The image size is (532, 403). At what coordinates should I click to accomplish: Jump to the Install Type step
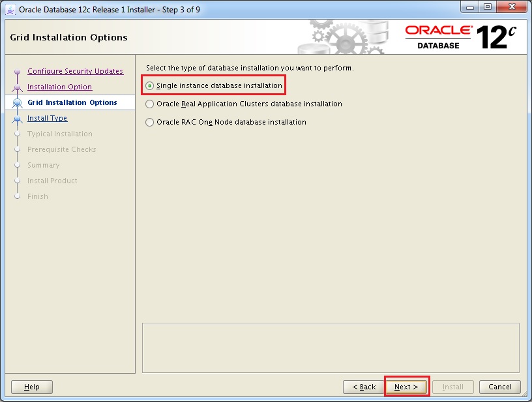47,118
